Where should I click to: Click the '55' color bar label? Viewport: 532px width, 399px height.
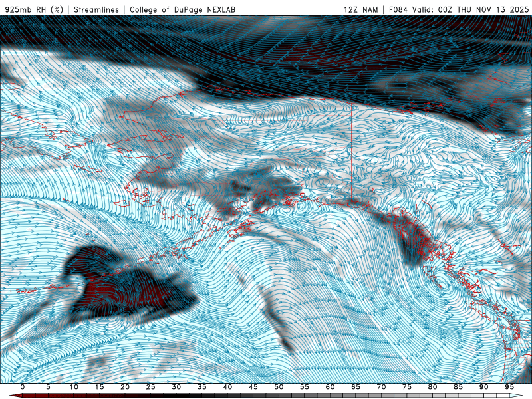(x=305, y=387)
